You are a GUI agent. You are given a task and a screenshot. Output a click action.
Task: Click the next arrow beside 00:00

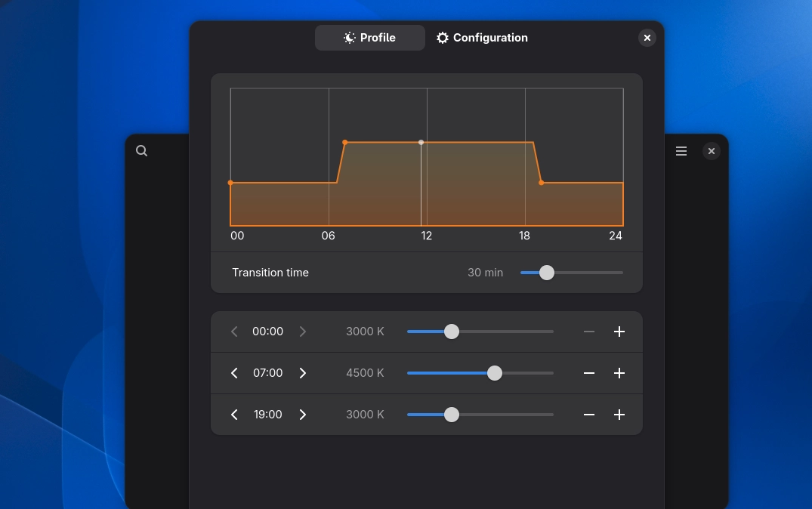click(x=302, y=332)
